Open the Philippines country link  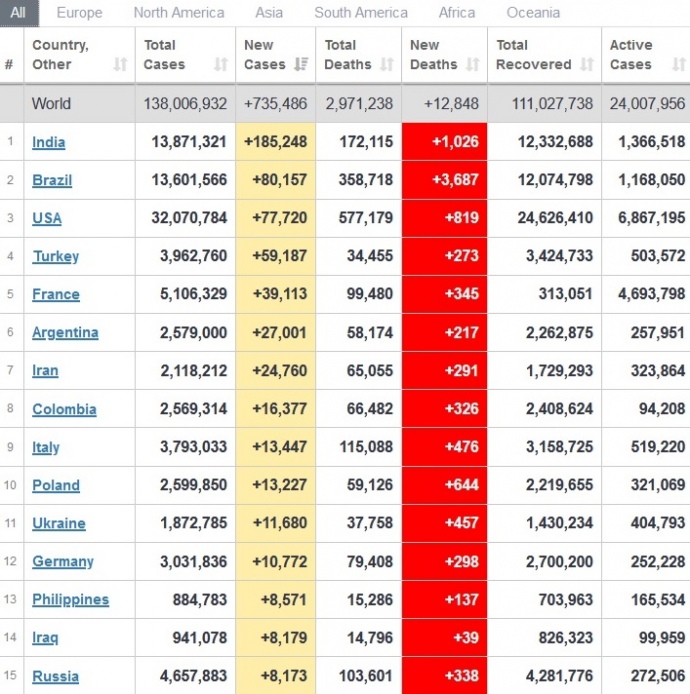70,600
